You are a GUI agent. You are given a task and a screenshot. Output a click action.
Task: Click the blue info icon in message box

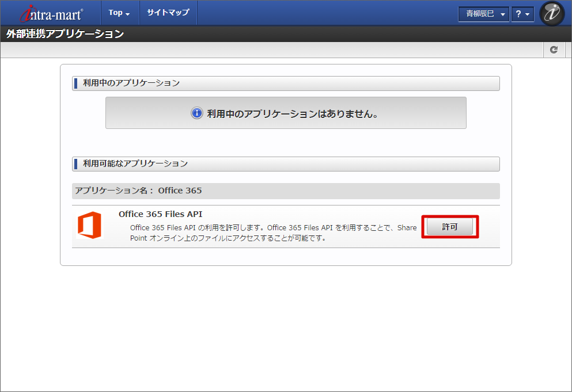(196, 113)
